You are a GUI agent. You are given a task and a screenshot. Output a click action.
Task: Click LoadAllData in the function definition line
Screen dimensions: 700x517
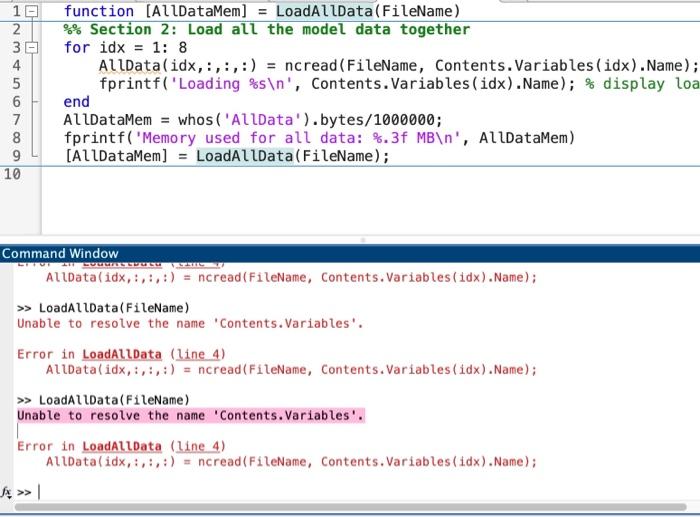[x=324, y=12]
